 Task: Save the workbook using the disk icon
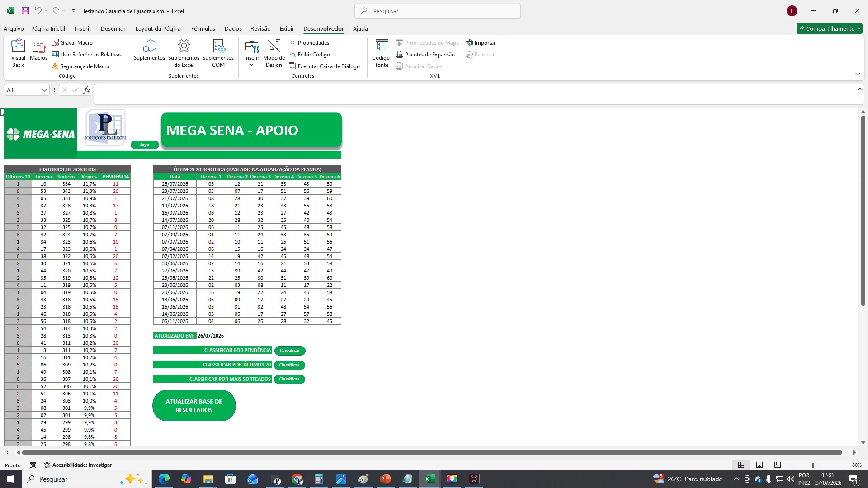pos(25,11)
